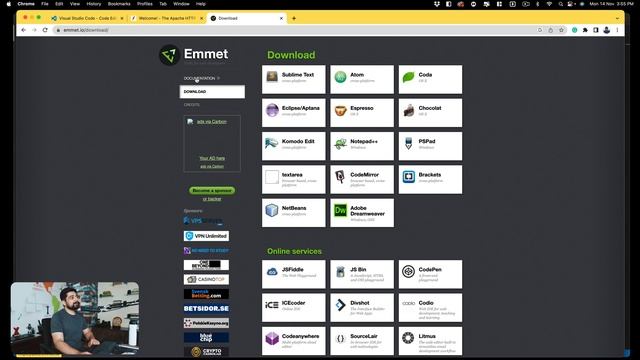Open the Bookmarks menu in menu bar

click(119, 4)
